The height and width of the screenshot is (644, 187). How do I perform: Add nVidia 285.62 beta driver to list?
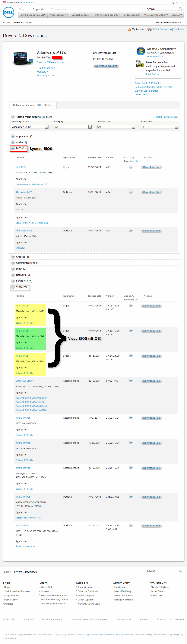click(131, 496)
